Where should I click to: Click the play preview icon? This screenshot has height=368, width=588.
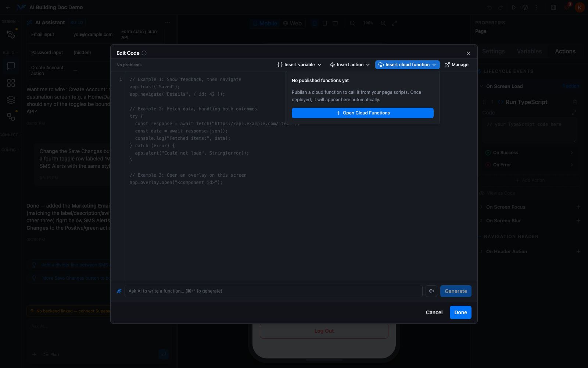[514, 7]
